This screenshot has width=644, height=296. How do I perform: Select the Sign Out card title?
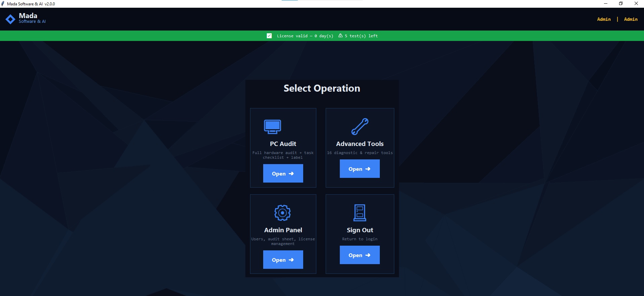[360, 230]
